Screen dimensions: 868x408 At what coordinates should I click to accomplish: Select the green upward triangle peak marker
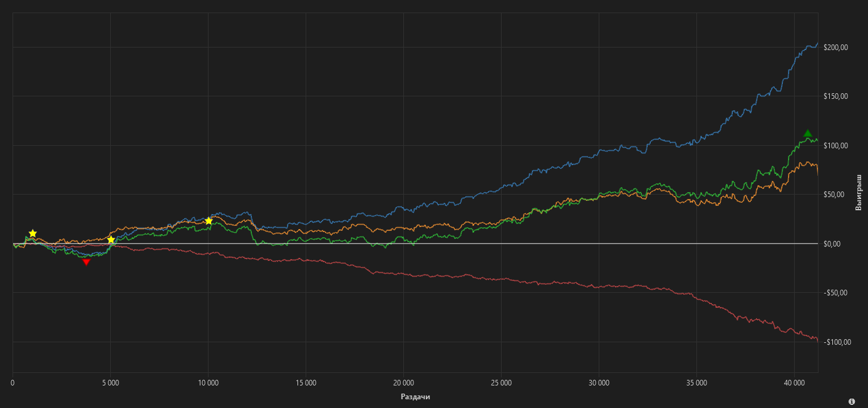pyautogui.click(x=808, y=133)
